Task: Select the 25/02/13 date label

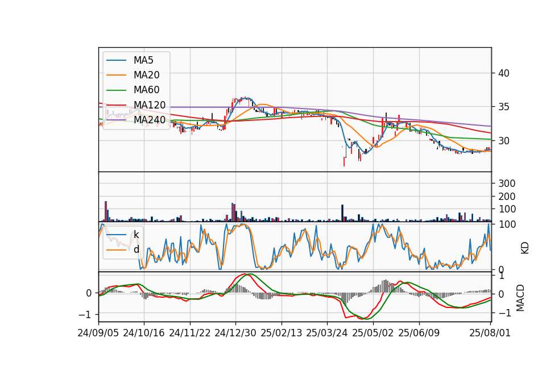Action: (x=282, y=333)
